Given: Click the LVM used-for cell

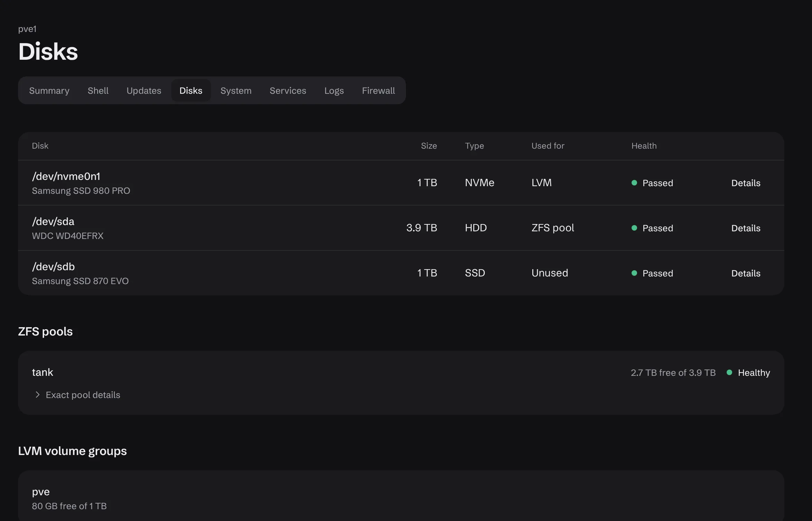Looking at the screenshot, I should [542, 183].
